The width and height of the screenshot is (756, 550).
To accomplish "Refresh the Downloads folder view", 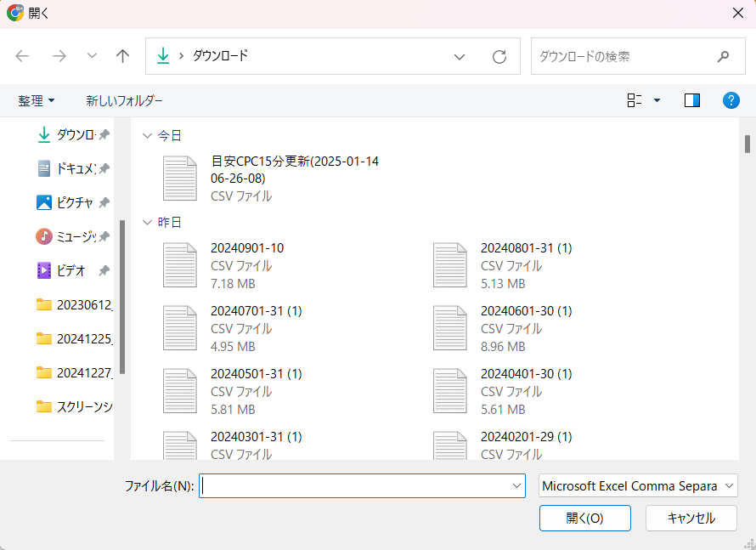I will click(499, 57).
